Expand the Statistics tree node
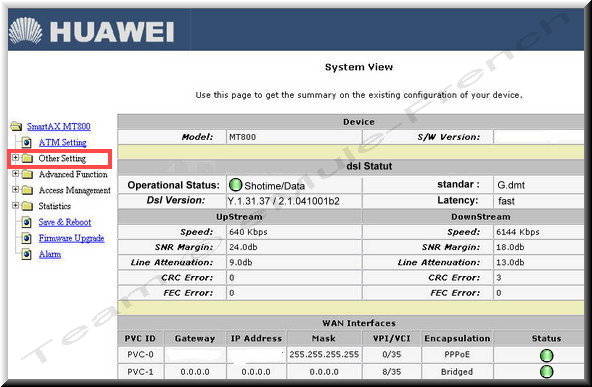The width and height of the screenshot is (592, 387). click(15, 205)
